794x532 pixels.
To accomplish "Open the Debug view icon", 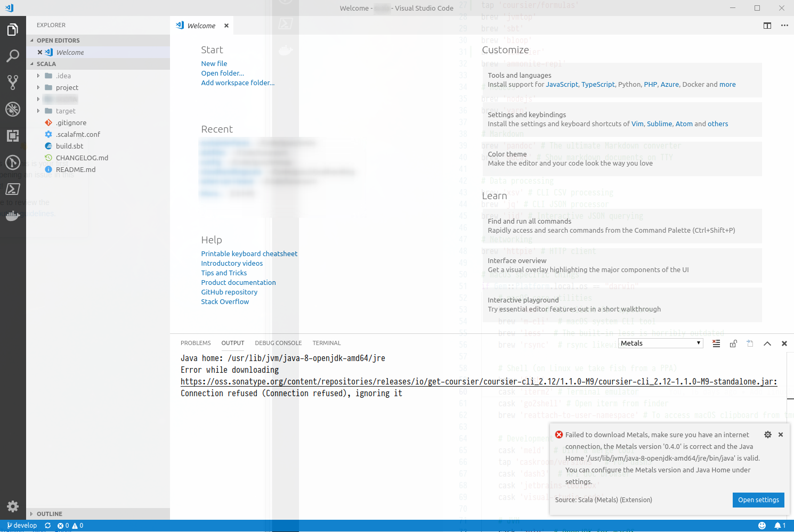I will coord(13,109).
